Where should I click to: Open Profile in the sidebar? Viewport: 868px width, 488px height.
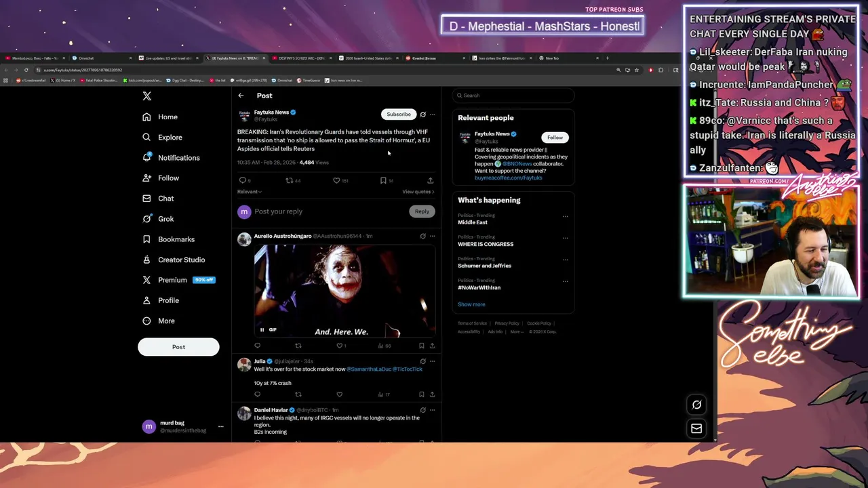click(x=161, y=300)
